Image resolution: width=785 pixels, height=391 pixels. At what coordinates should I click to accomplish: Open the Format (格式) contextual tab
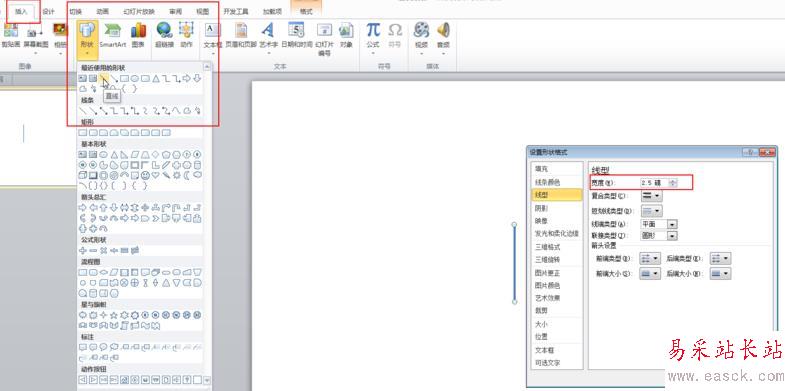305,12
